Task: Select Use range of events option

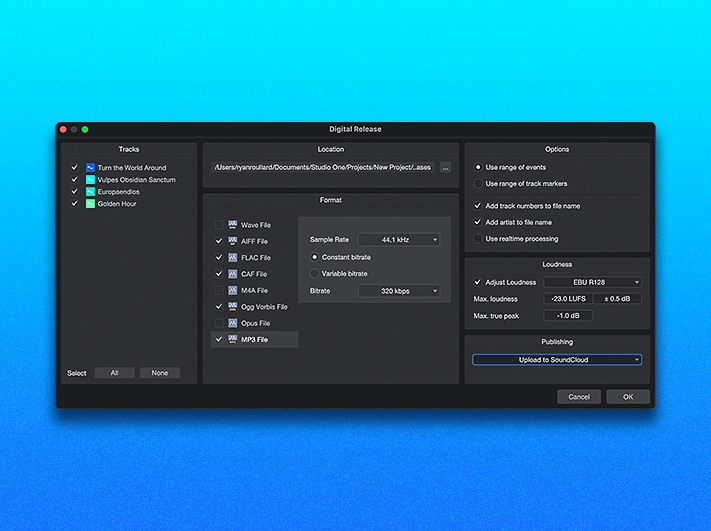Action: coord(478,167)
